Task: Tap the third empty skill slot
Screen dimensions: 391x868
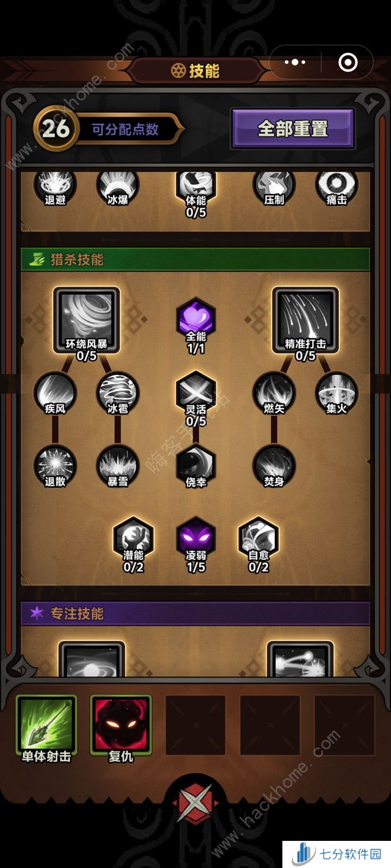Action: point(344,725)
